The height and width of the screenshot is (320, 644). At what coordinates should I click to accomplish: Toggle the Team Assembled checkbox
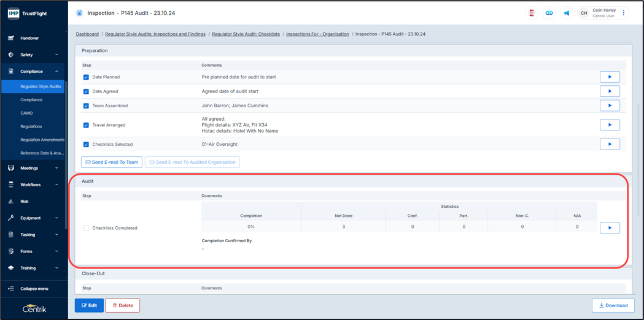(x=86, y=106)
